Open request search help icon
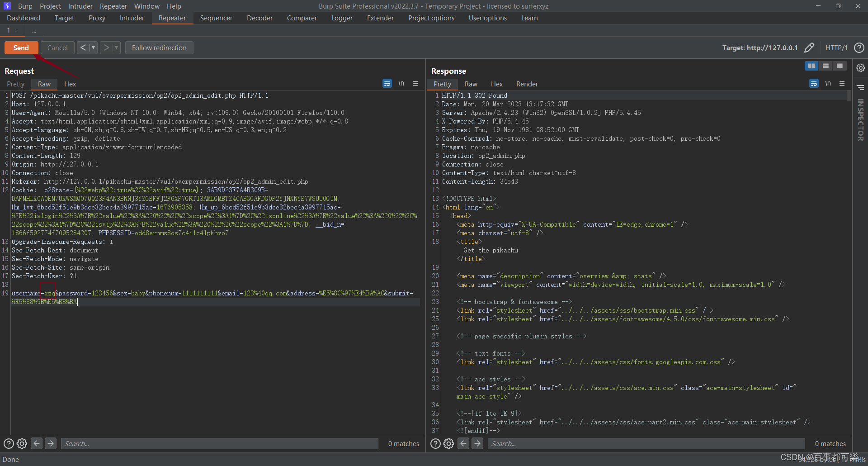The height and width of the screenshot is (466, 868). pos(9,444)
